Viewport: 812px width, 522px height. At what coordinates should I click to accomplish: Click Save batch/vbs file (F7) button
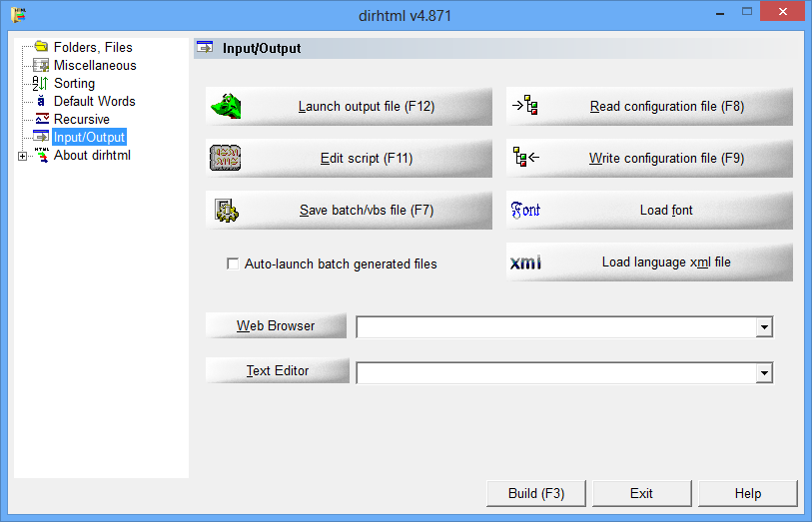[x=349, y=210]
